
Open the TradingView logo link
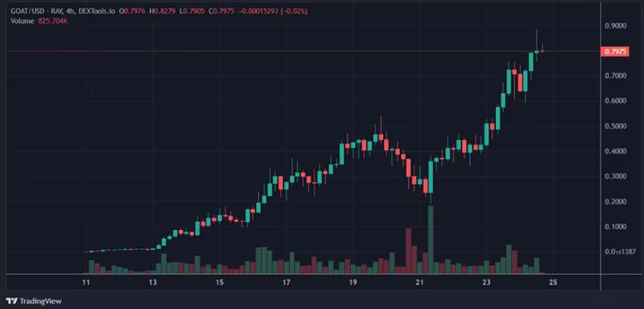[x=34, y=301]
